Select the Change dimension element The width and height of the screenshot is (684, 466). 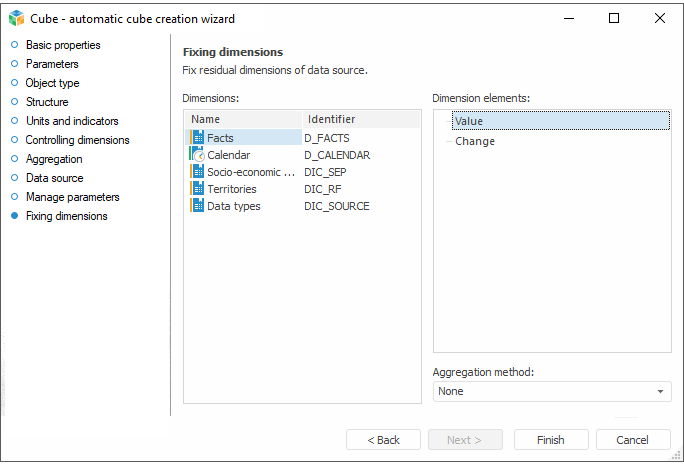[x=474, y=141]
